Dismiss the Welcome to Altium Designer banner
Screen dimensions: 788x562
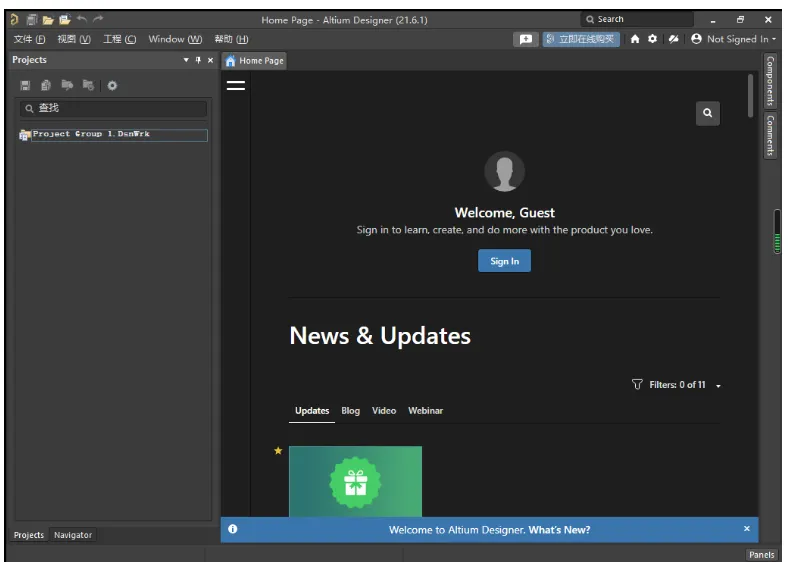pos(746,528)
